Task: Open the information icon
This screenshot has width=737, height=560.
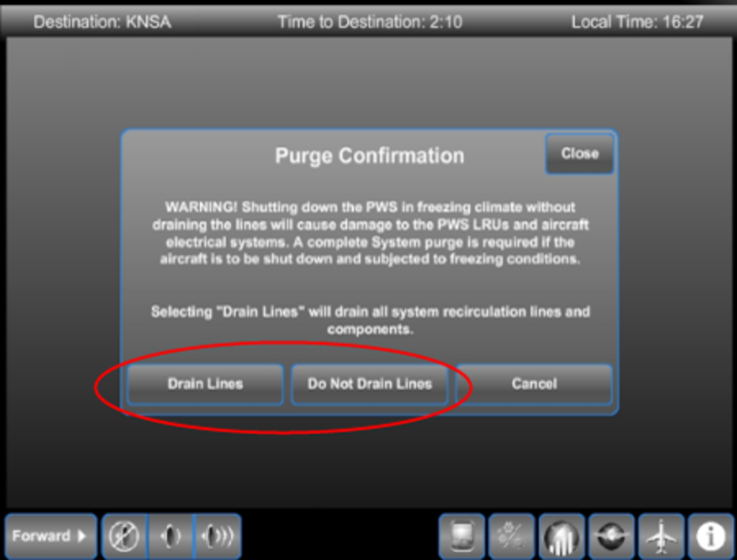Action: coord(711,536)
